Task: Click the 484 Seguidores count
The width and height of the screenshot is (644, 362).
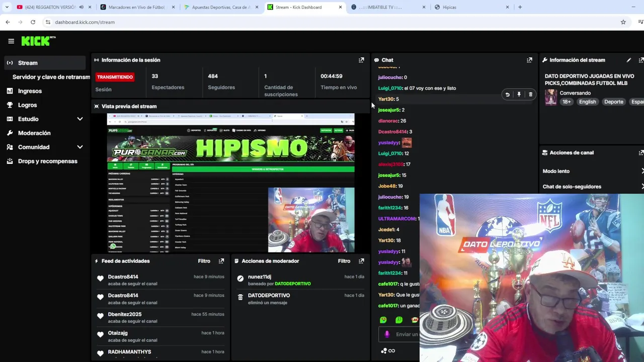Action: click(x=213, y=76)
